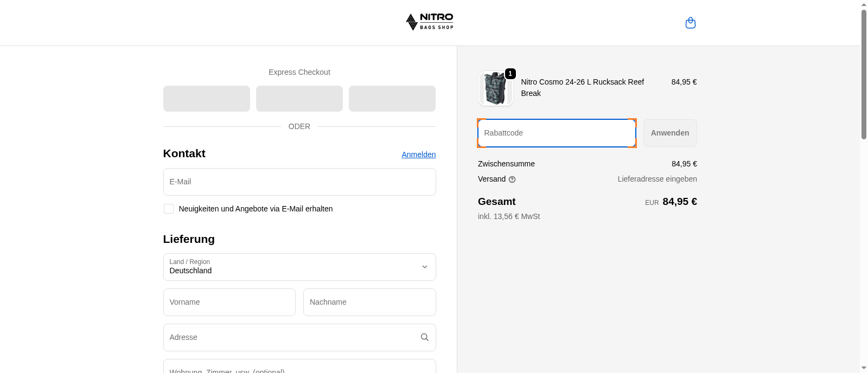Click the Nitro Bags Shop logo
Image resolution: width=868 pixels, height=373 pixels.
[430, 22]
